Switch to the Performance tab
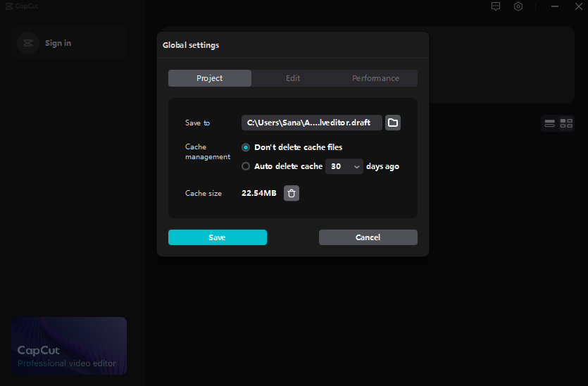This screenshot has height=386, width=588. point(375,78)
